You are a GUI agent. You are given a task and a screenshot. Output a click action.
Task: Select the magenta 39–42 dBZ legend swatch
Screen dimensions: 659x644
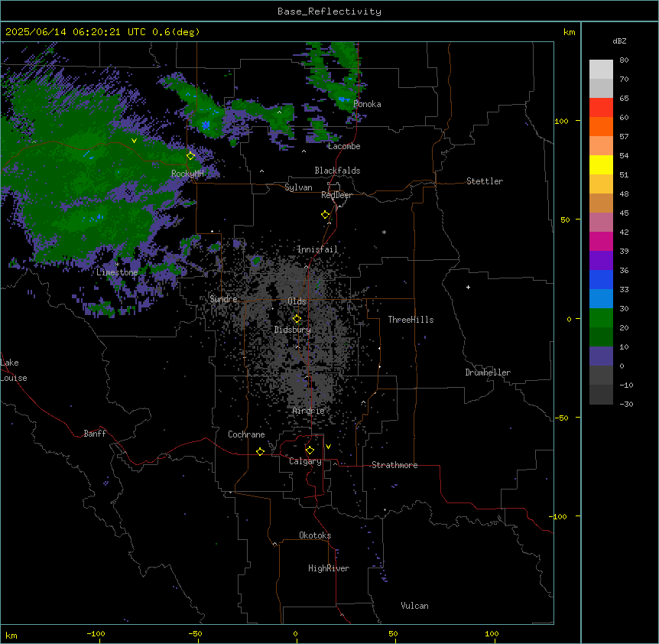pyautogui.click(x=601, y=241)
